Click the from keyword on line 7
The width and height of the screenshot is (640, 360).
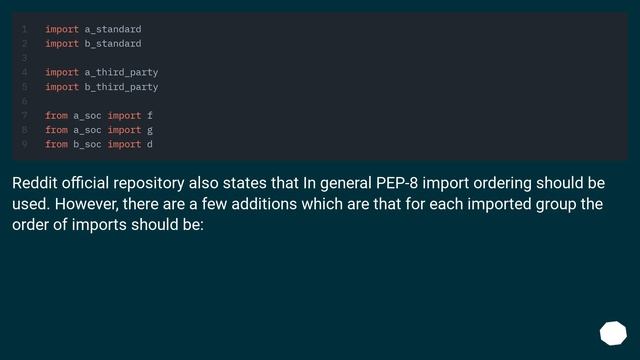56,116
